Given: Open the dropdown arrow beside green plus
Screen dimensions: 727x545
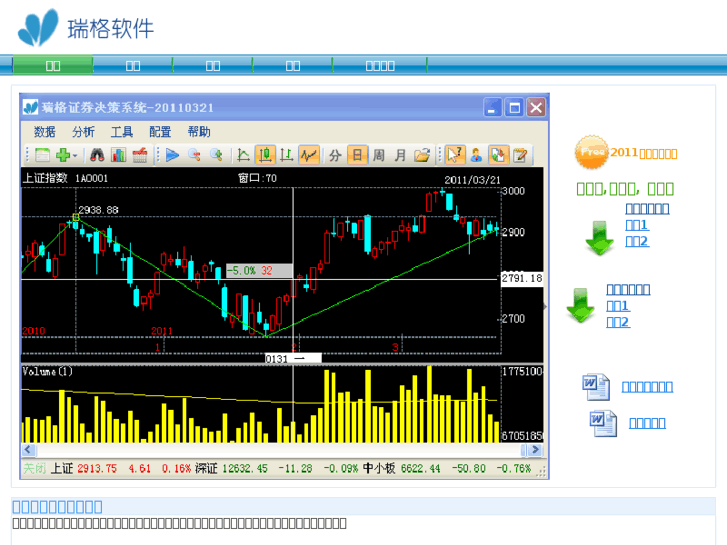Looking at the screenshot, I should (75, 155).
